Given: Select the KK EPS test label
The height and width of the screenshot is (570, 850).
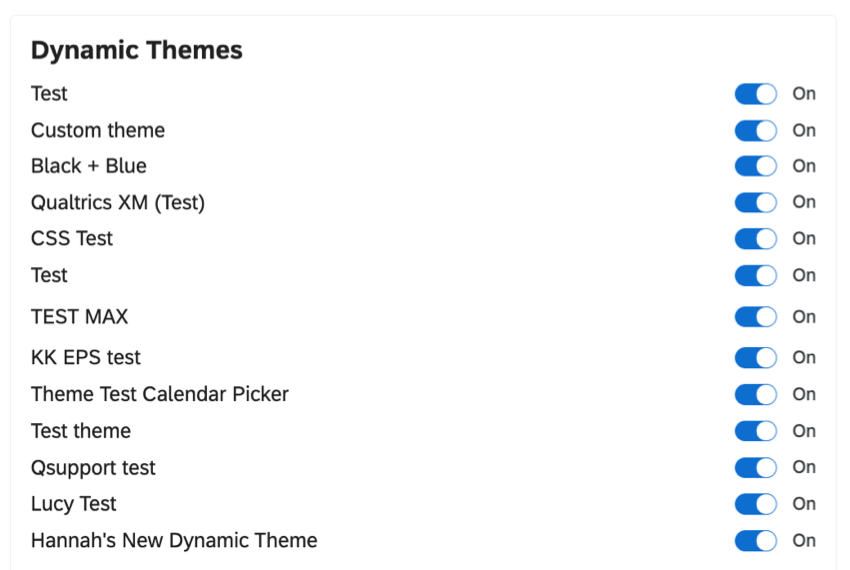Looking at the screenshot, I should point(86,357).
